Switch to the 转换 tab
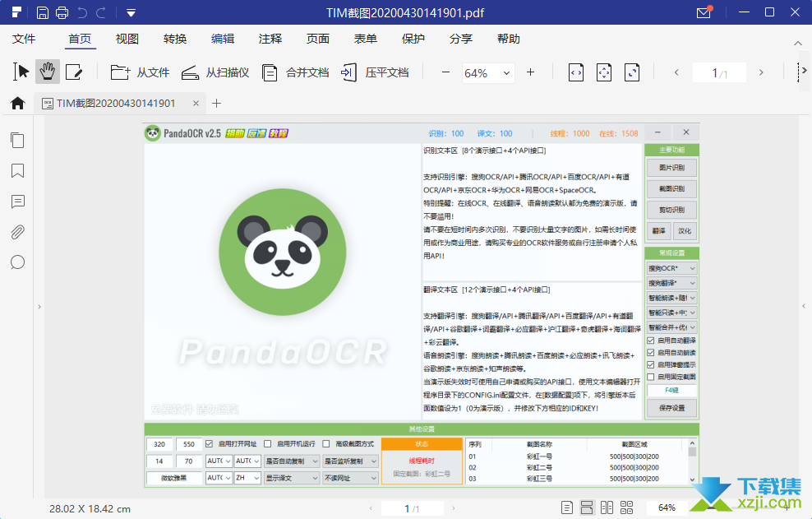This screenshot has height=519, width=812. 174,39
